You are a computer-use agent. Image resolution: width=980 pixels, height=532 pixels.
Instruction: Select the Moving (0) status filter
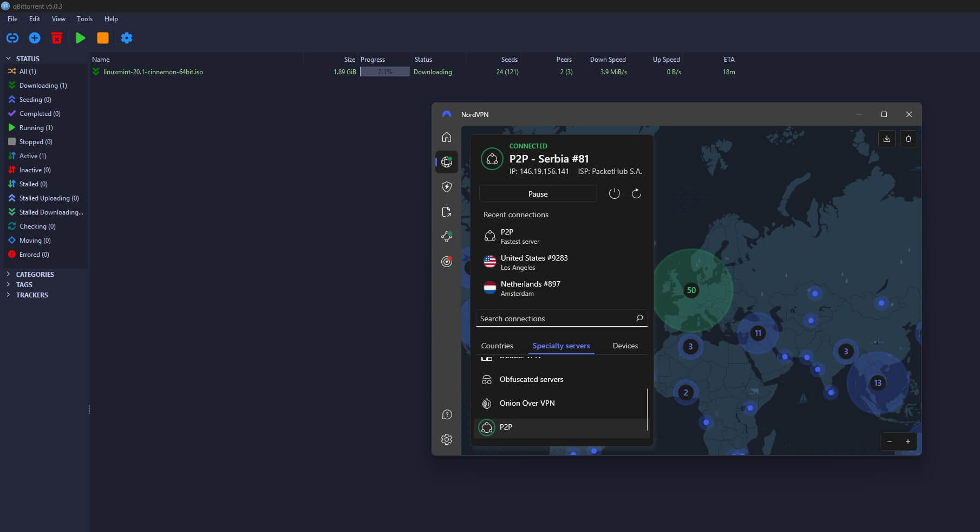(x=45, y=241)
